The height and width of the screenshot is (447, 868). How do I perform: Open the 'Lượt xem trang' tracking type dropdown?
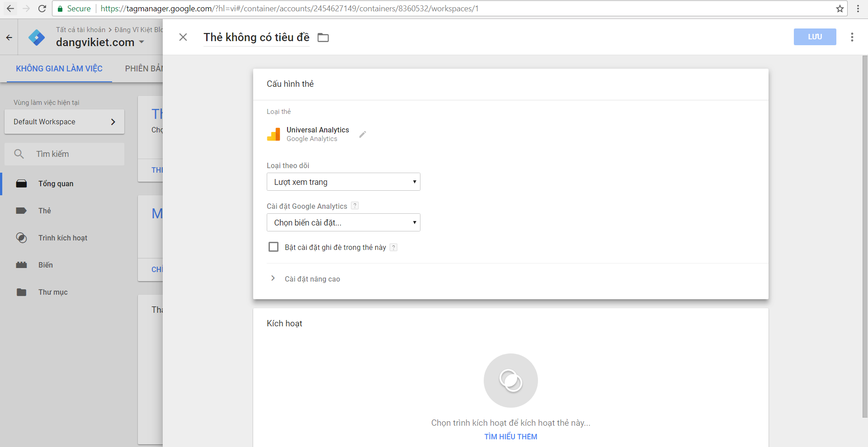(343, 182)
